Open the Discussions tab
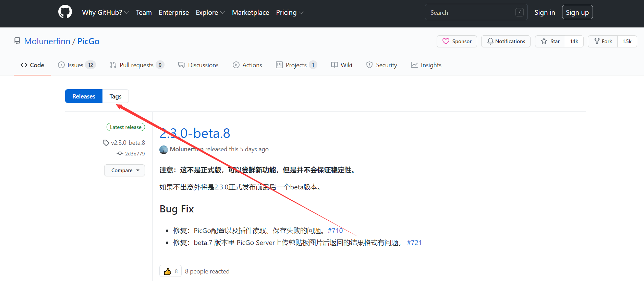This screenshot has height=281, width=644. tap(198, 65)
